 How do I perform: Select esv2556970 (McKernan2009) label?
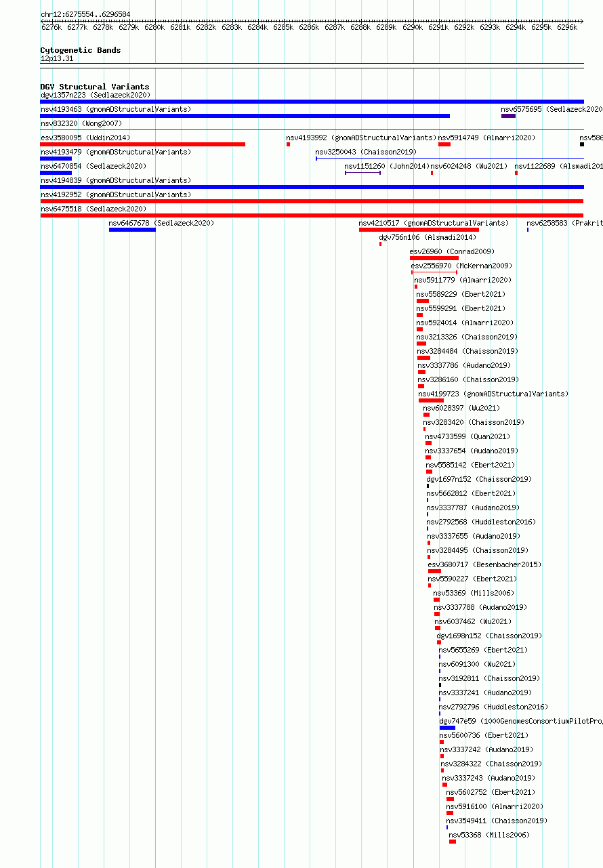tap(461, 266)
